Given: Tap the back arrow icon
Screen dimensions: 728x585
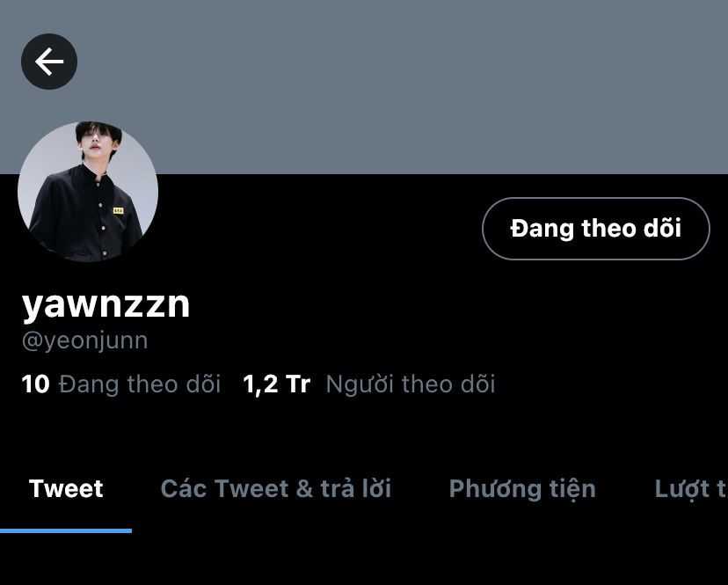Looking at the screenshot, I should tap(49, 62).
